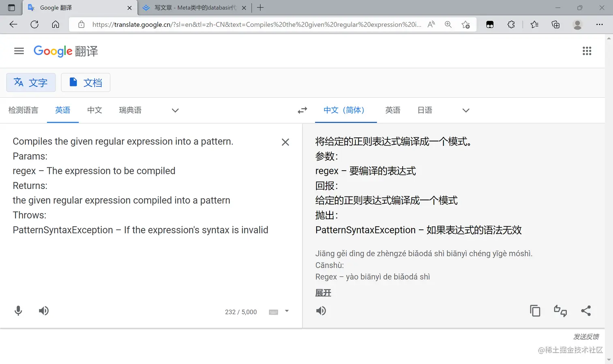Open the tab actions menu icon
Screen dimensions: 613x364
[x=11, y=8]
